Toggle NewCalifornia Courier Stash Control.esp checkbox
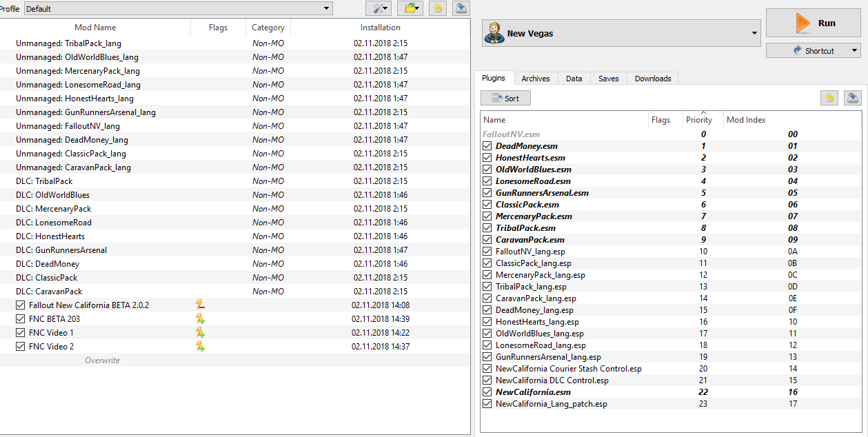The image size is (868, 437). pyautogui.click(x=487, y=369)
